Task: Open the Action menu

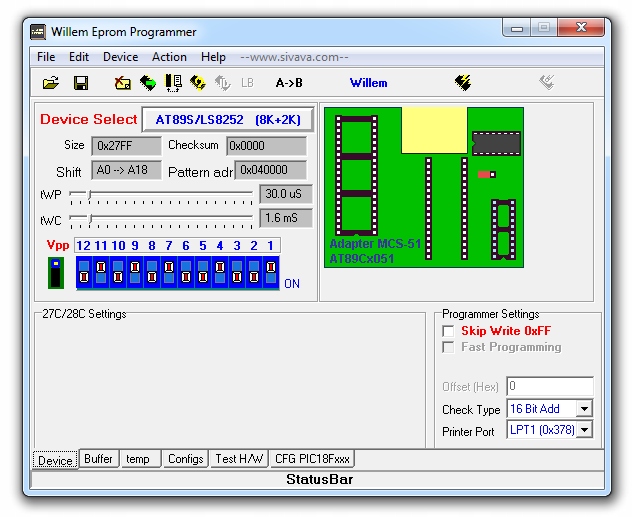Action: [x=169, y=57]
